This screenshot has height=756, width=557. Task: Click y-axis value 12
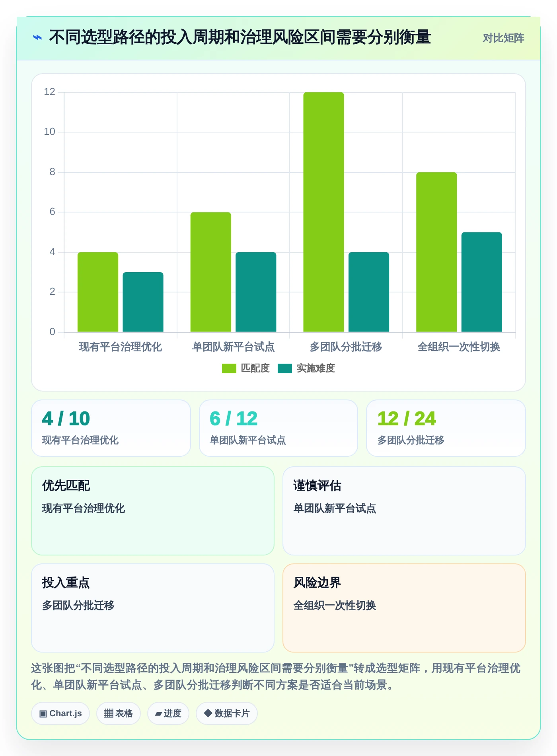point(50,92)
